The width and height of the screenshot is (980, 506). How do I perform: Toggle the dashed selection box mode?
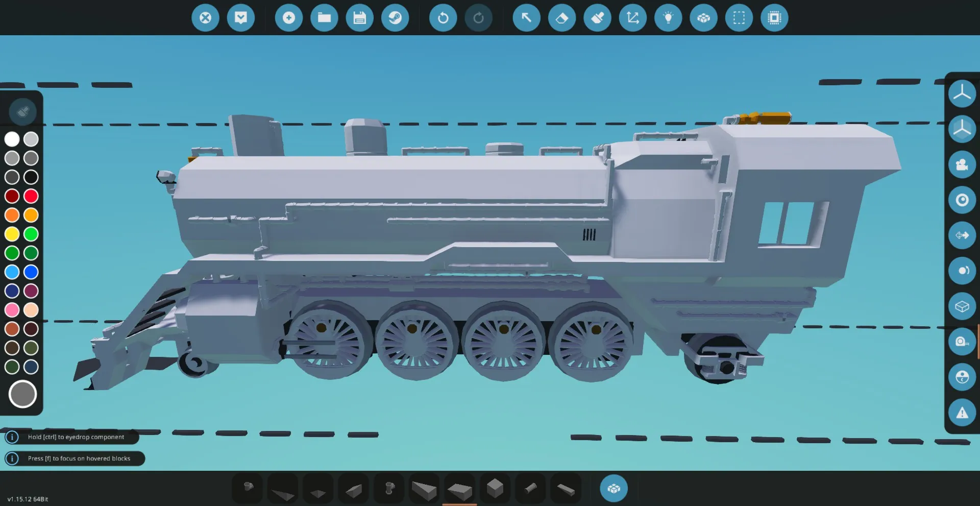click(x=739, y=18)
